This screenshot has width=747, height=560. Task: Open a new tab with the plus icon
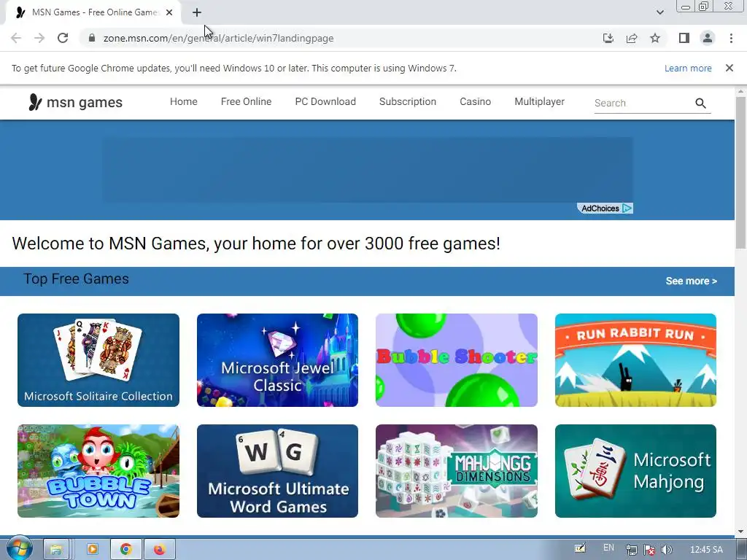[x=197, y=12]
